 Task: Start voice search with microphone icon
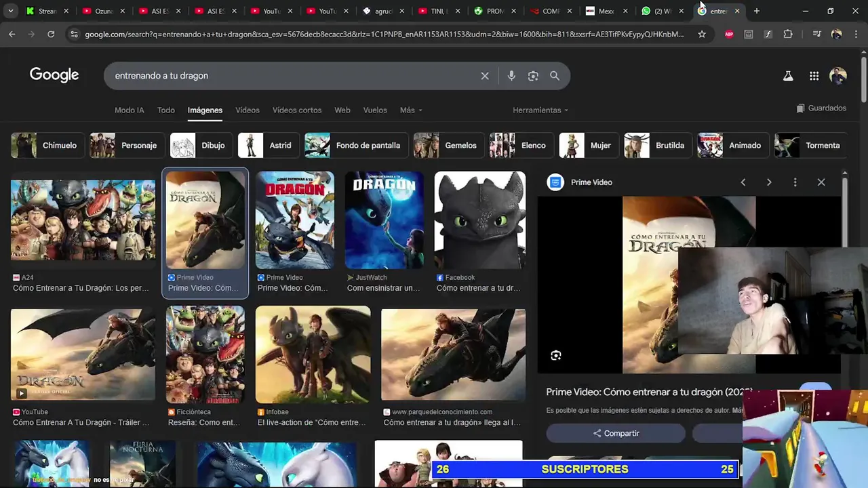[x=511, y=76]
